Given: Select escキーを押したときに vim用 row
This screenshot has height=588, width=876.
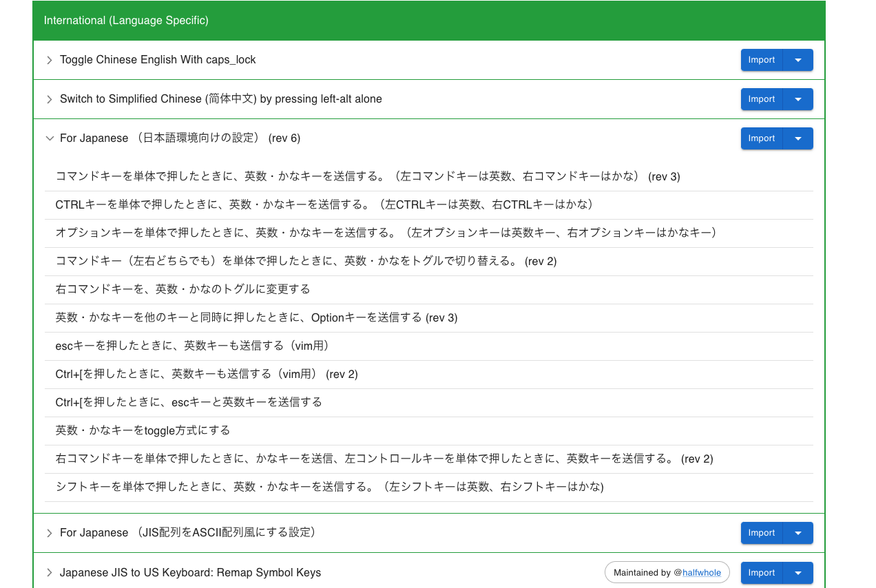Looking at the screenshot, I should tap(429, 346).
